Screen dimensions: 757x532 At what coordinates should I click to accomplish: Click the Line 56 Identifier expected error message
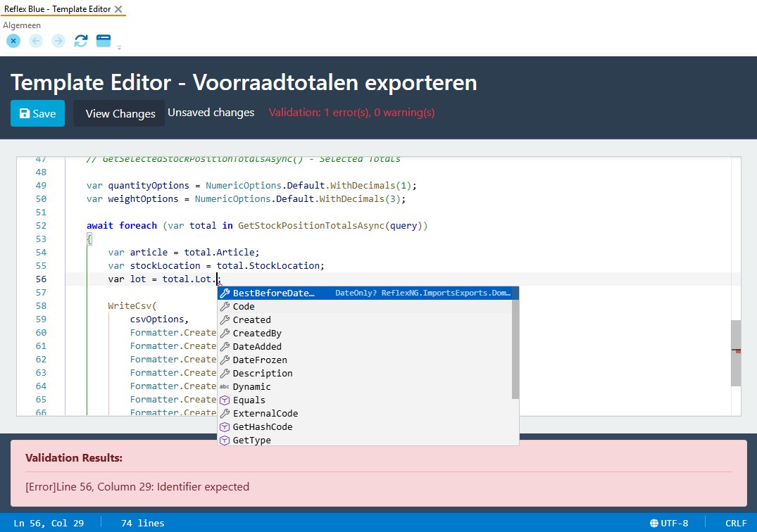[x=137, y=487]
